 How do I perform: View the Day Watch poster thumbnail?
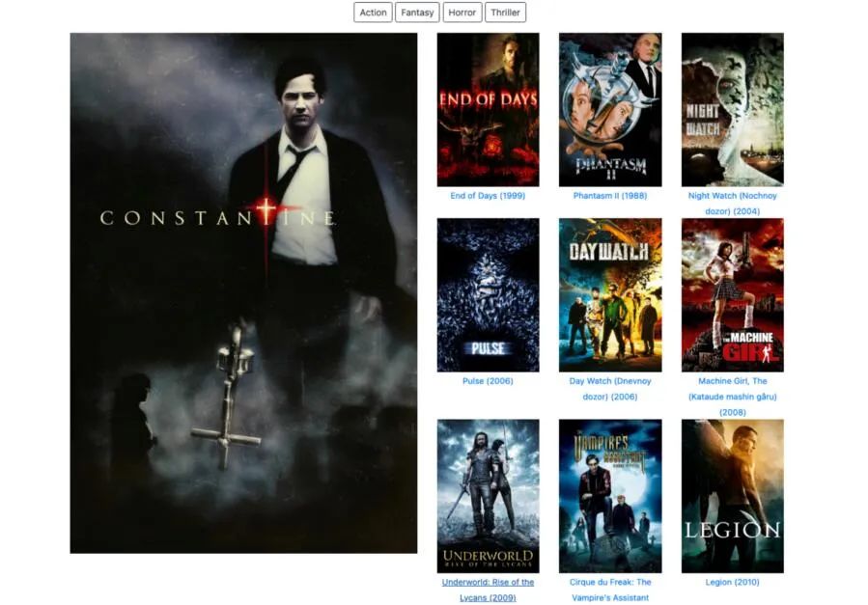tap(610, 294)
